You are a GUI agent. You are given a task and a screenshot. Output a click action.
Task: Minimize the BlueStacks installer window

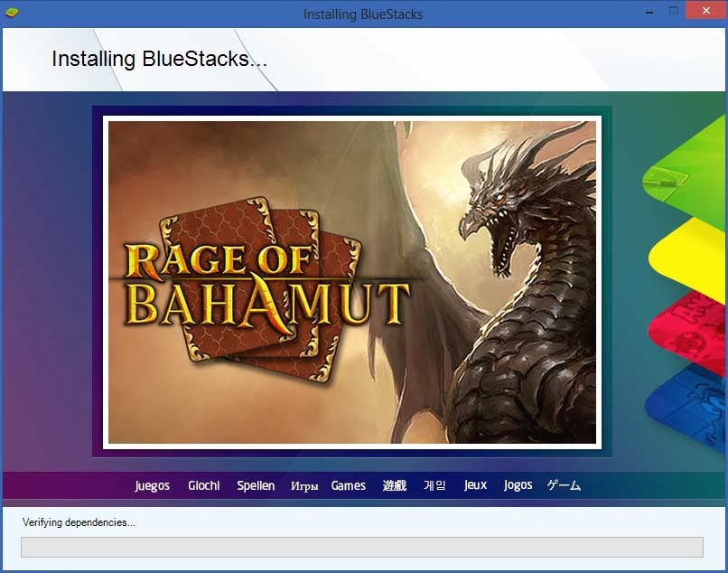pyautogui.click(x=649, y=11)
